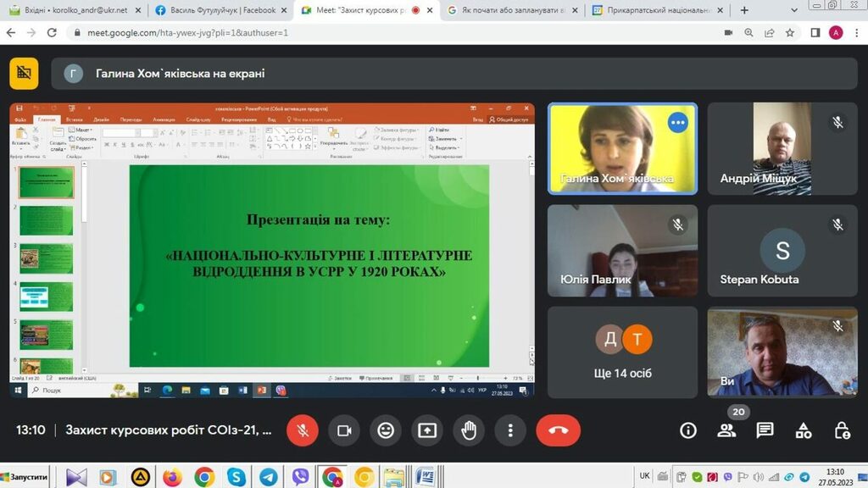Click the Present now screen share icon
The height and width of the screenshot is (488, 868).
(427, 430)
